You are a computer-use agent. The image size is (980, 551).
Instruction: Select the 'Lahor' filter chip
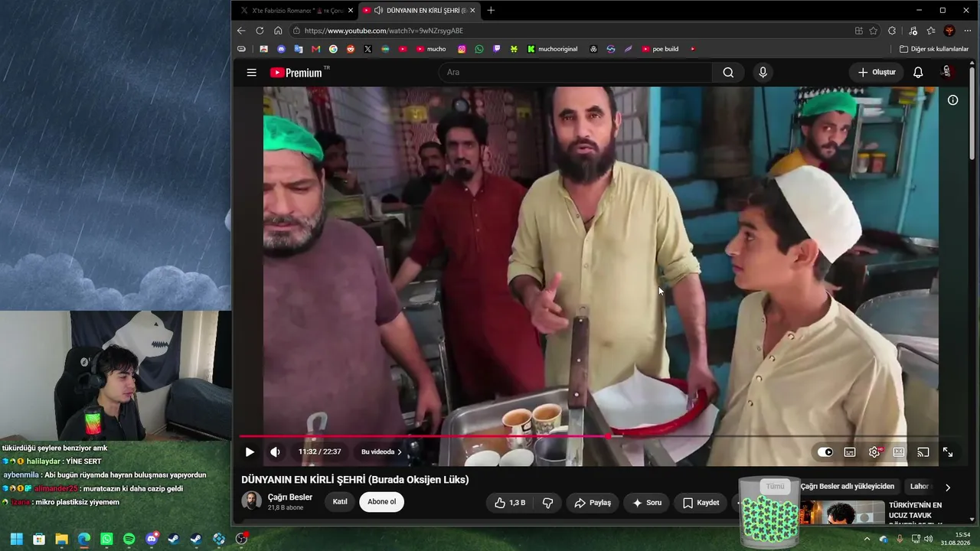coord(920,487)
